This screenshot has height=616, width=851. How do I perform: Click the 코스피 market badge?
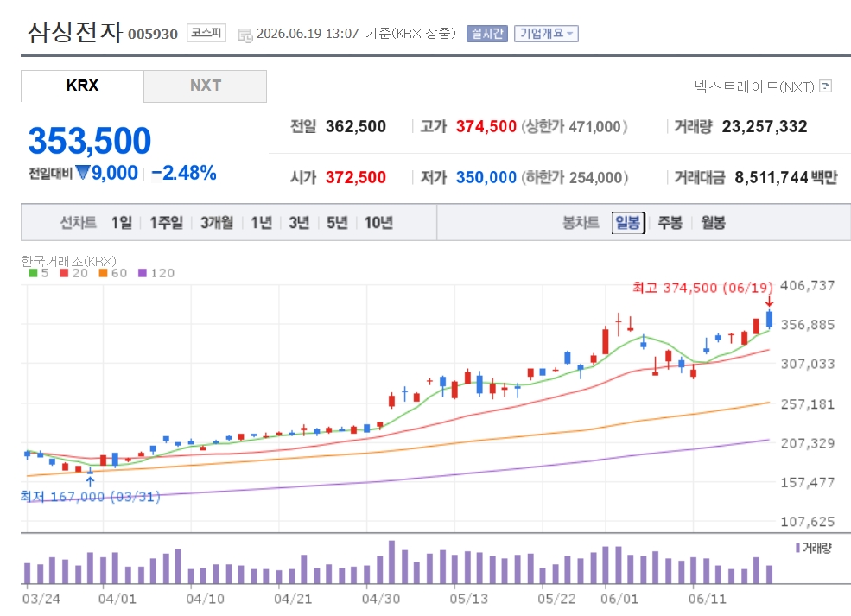click(206, 33)
